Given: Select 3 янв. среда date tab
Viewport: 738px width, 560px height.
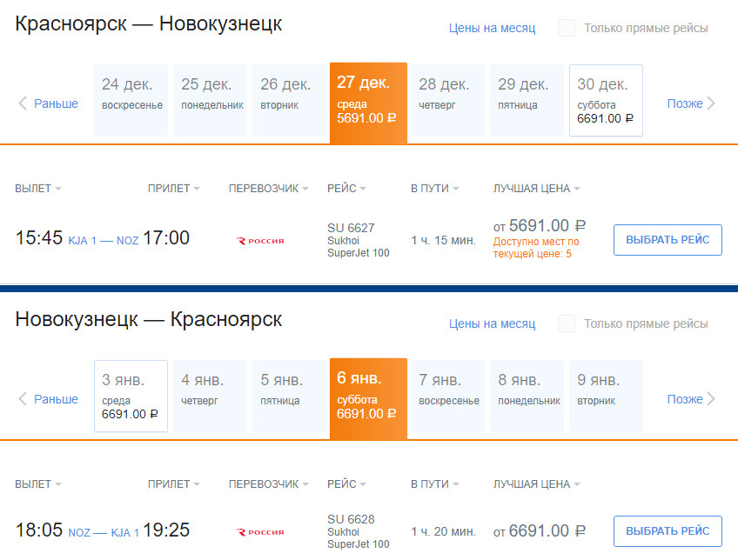Looking at the screenshot, I should (131, 397).
